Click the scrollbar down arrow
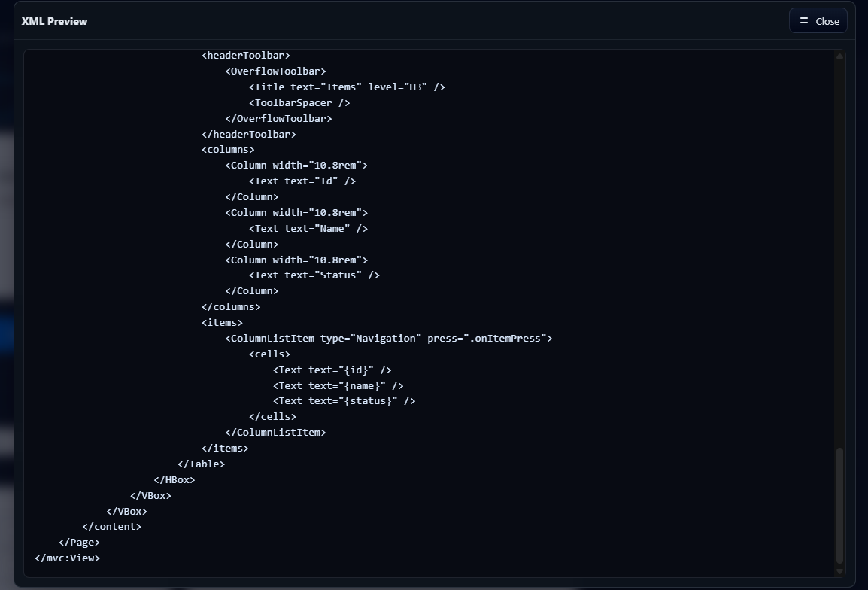 tap(839, 570)
